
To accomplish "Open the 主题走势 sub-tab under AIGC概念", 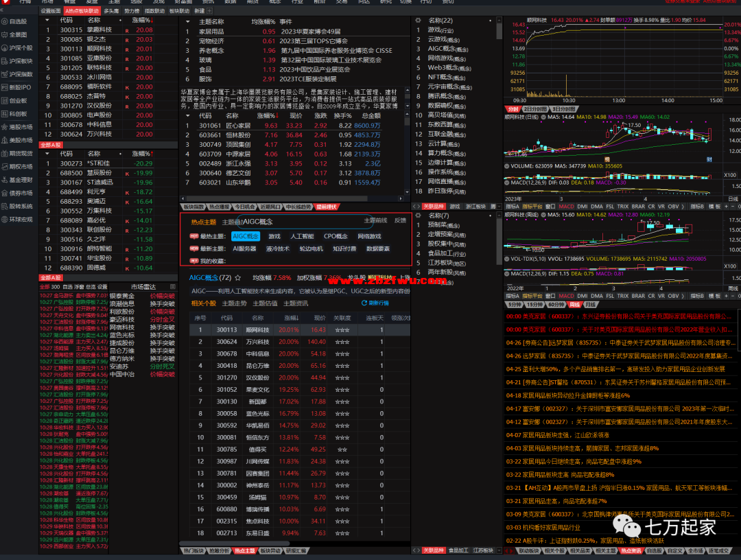I will pyautogui.click(x=235, y=303).
